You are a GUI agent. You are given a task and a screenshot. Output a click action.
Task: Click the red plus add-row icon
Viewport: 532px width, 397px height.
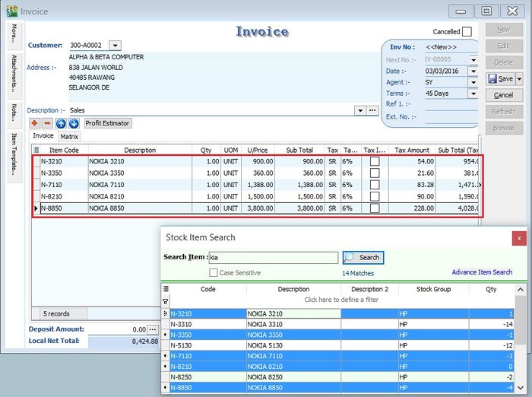(35, 123)
